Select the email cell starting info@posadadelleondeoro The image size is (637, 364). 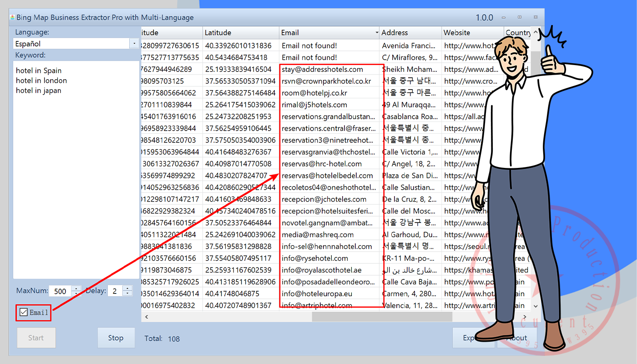pyautogui.click(x=329, y=282)
